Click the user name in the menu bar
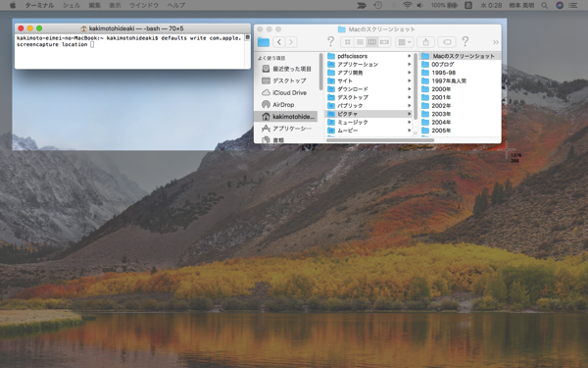The width and height of the screenshot is (588, 368). 521,5
